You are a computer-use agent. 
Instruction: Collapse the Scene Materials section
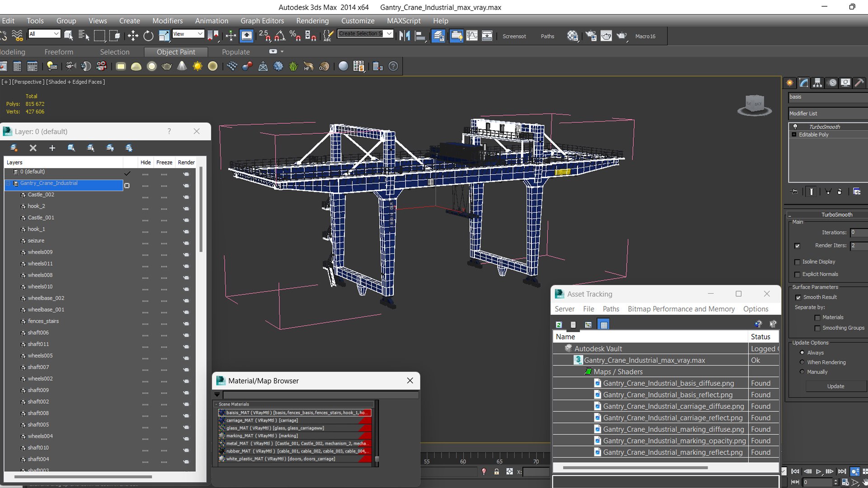(x=216, y=404)
